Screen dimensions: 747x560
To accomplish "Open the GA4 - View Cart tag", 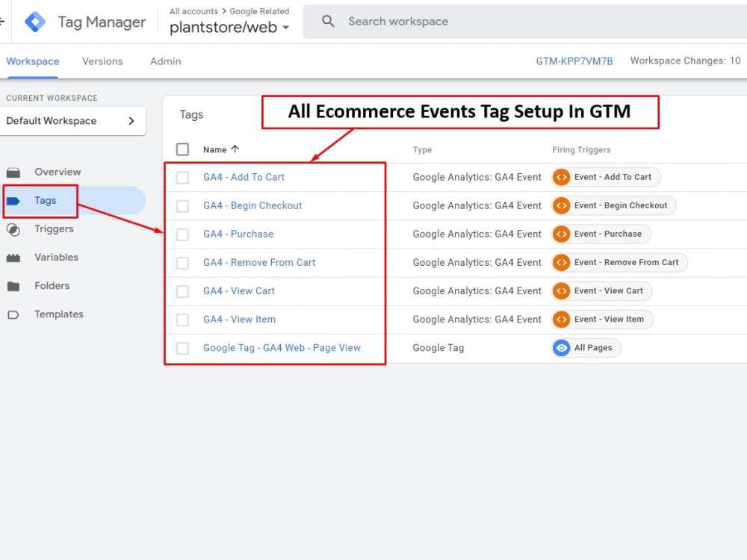I will coord(239,290).
